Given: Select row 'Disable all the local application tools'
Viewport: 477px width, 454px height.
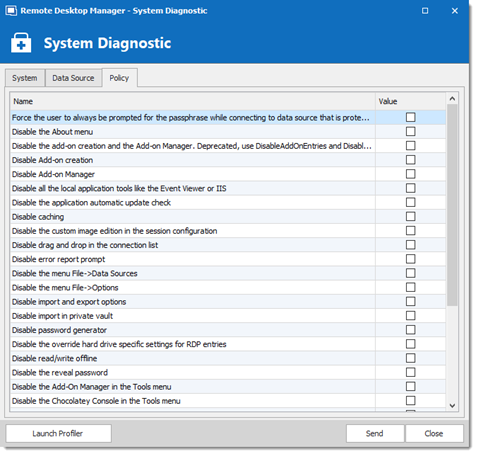Looking at the screenshot, I should pos(228,188).
